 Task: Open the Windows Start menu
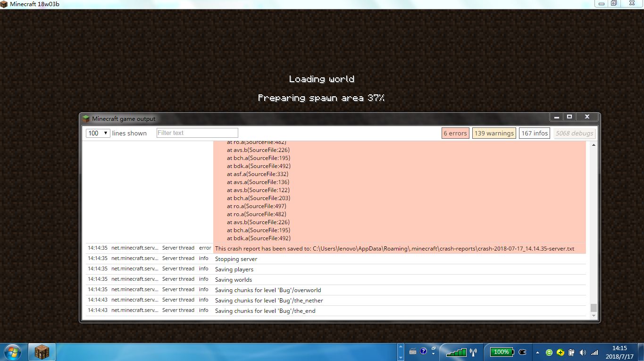tap(12, 352)
